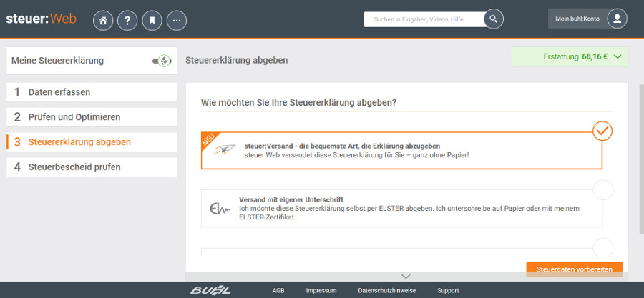Screen dimensions: 644x298
Task: Click the bookmark icon in header
Action: [152, 21]
